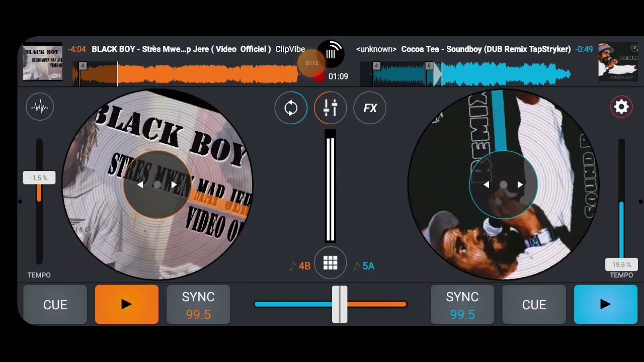The image size is (644, 362).
Task: Click cue marker 8 on the right waveform
Action: pos(429,66)
